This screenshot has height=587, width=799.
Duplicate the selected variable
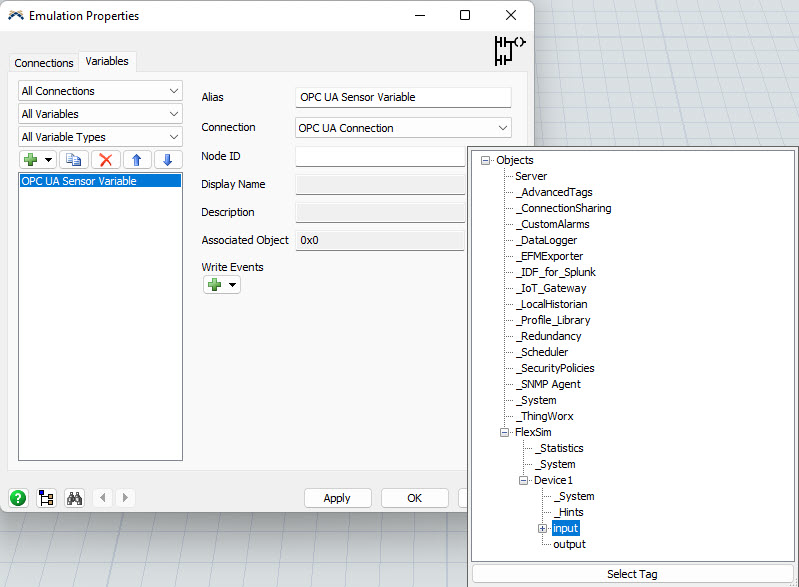(x=73, y=160)
